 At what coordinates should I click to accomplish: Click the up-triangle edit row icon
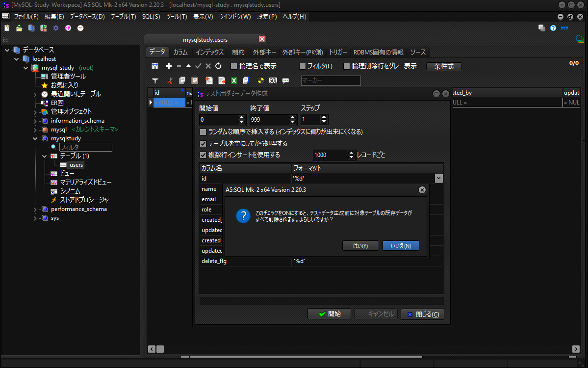pos(189,66)
